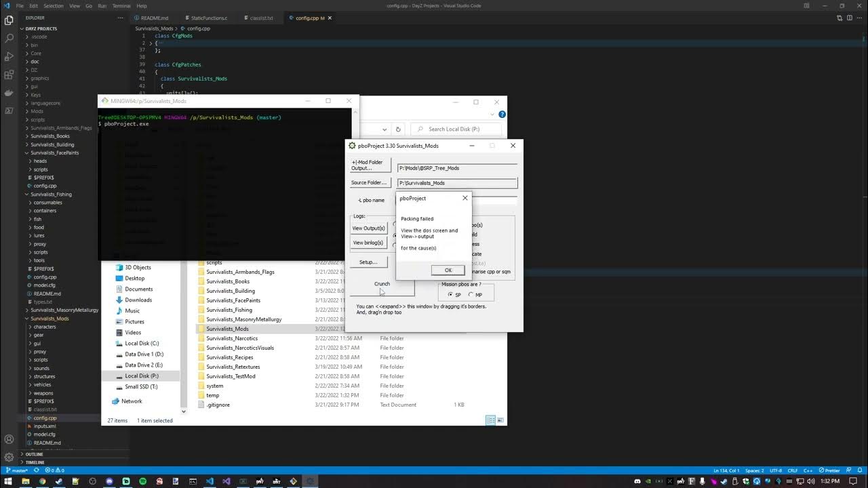Open VS Code notifications bell in status bar
Viewport: 868px width, 488px height.
861,470
